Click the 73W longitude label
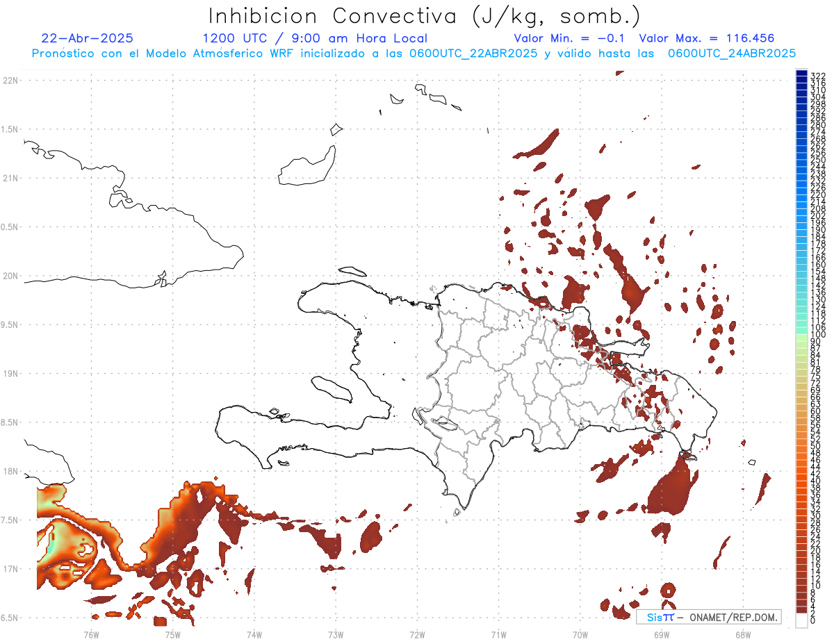Image resolution: width=834 pixels, height=644 pixels. coord(336,634)
